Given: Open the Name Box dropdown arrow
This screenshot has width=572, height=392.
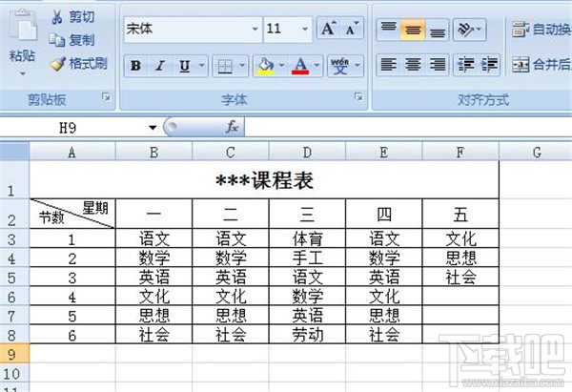Looking at the screenshot, I should pos(153,128).
